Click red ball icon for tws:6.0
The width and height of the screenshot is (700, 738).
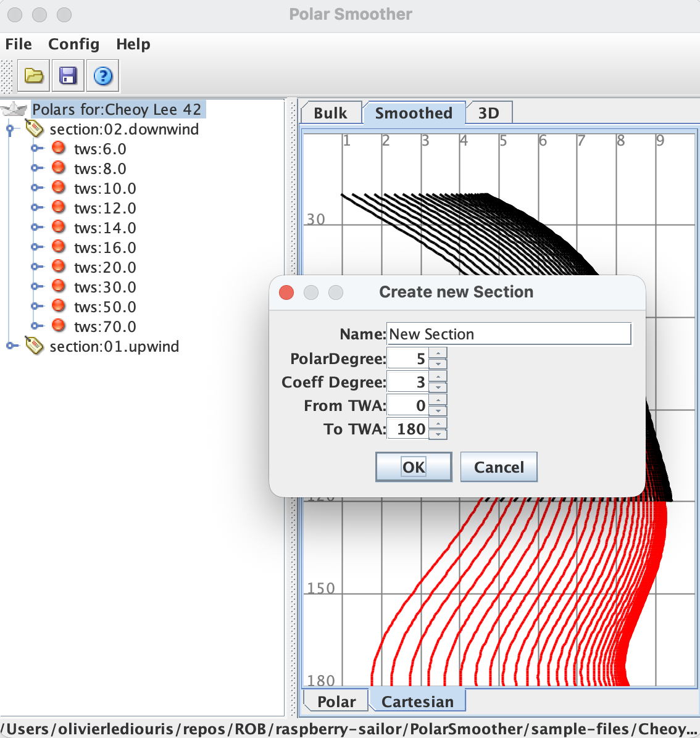point(59,148)
